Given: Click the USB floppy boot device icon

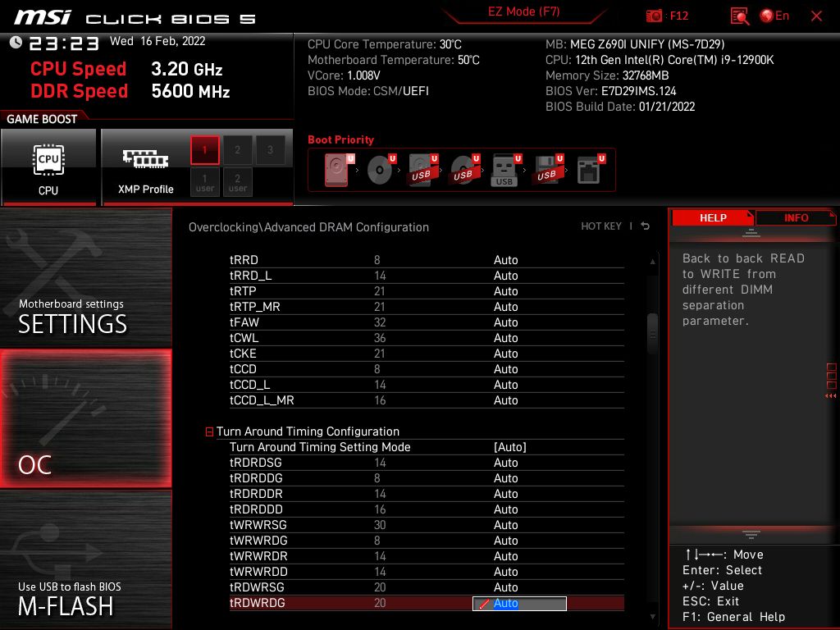Looking at the screenshot, I should 548,170.
